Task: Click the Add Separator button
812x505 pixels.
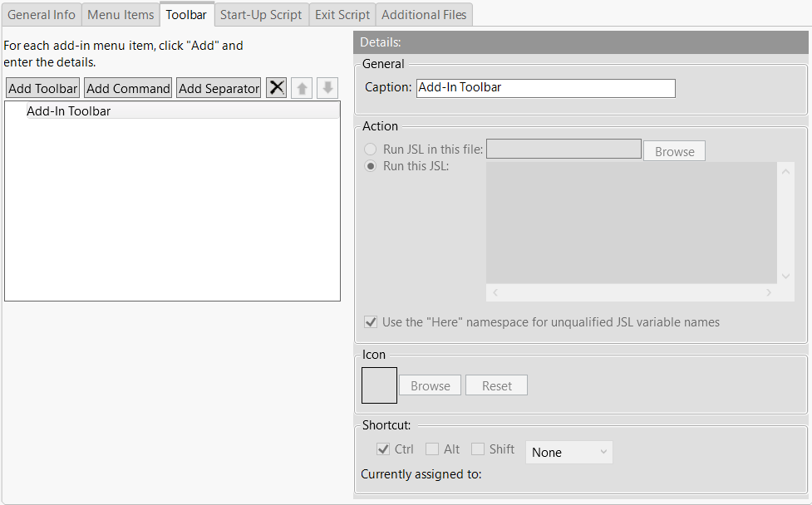Action: tap(218, 87)
